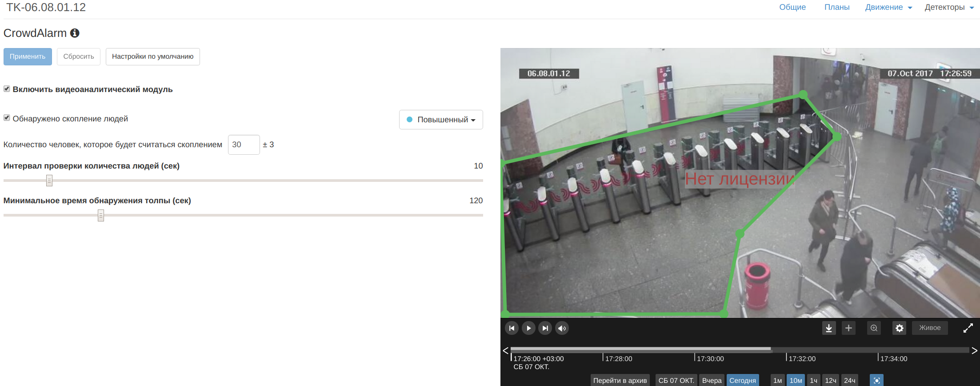The image size is (980, 386).
Task: Set timeline scale to 1ч
Action: [x=813, y=380]
